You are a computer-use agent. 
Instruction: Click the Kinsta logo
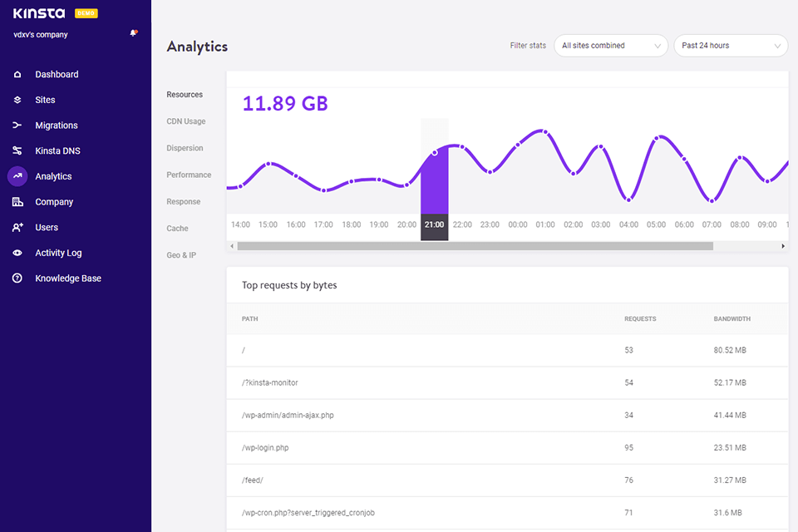(40, 13)
